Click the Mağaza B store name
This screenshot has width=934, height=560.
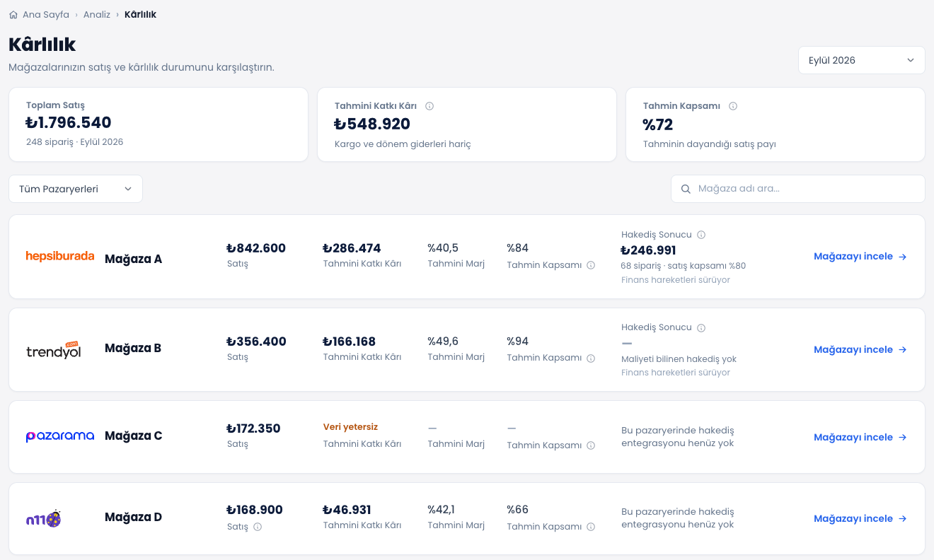(133, 348)
